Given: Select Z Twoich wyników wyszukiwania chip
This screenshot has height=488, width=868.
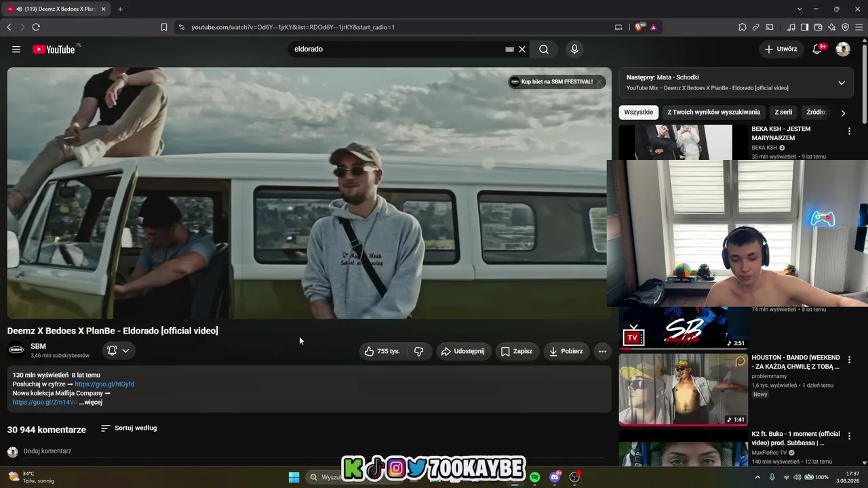Looking at the screenshot, I should (713, 113).
